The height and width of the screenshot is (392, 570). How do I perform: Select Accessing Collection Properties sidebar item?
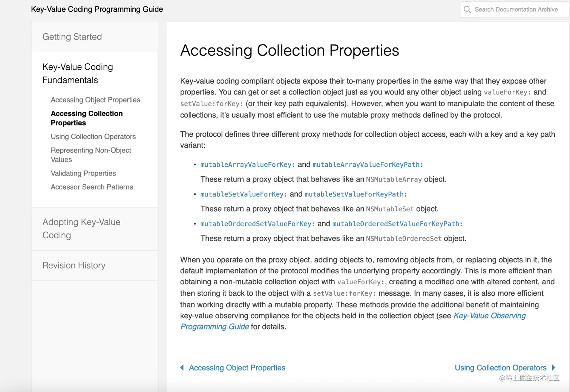click(x=87, y=118)
